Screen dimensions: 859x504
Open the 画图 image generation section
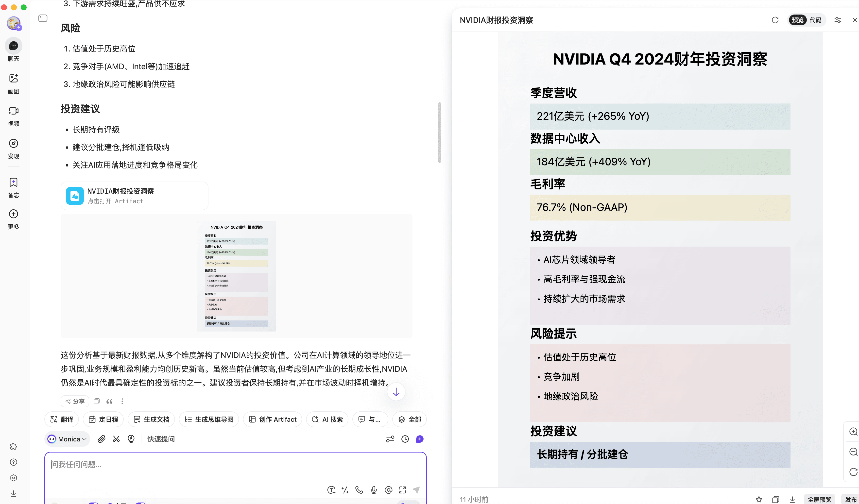click(14, 84)
